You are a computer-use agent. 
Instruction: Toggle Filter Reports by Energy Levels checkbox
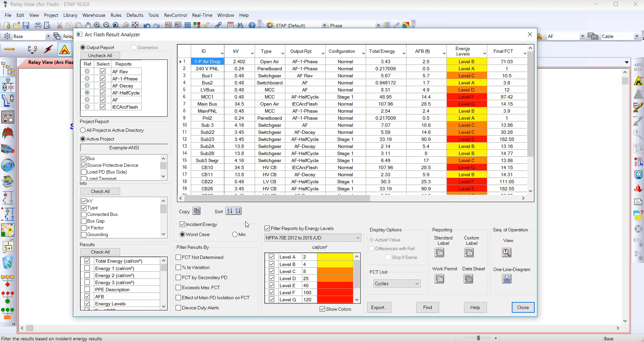point(267,228)
